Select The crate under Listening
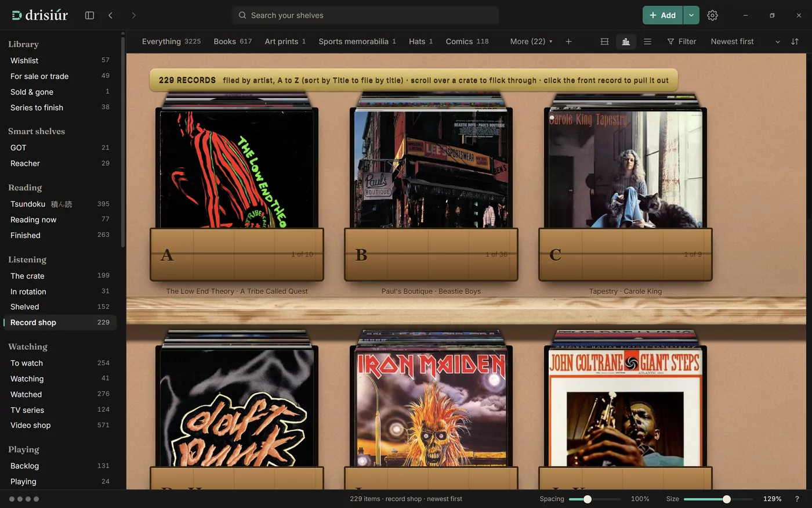 pos(60,276)
